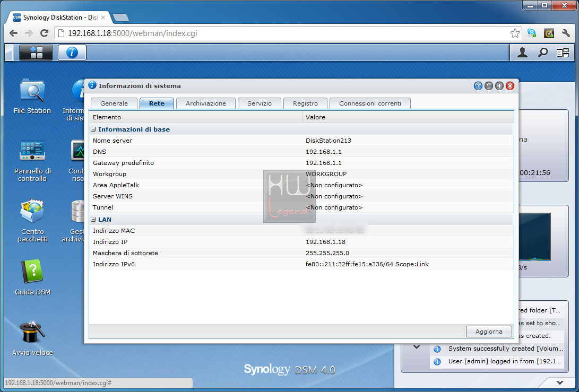Collapse the Informazioni di base section
Image resolution: width=579 pixels, height=392 pixels.
pos(93,129)
